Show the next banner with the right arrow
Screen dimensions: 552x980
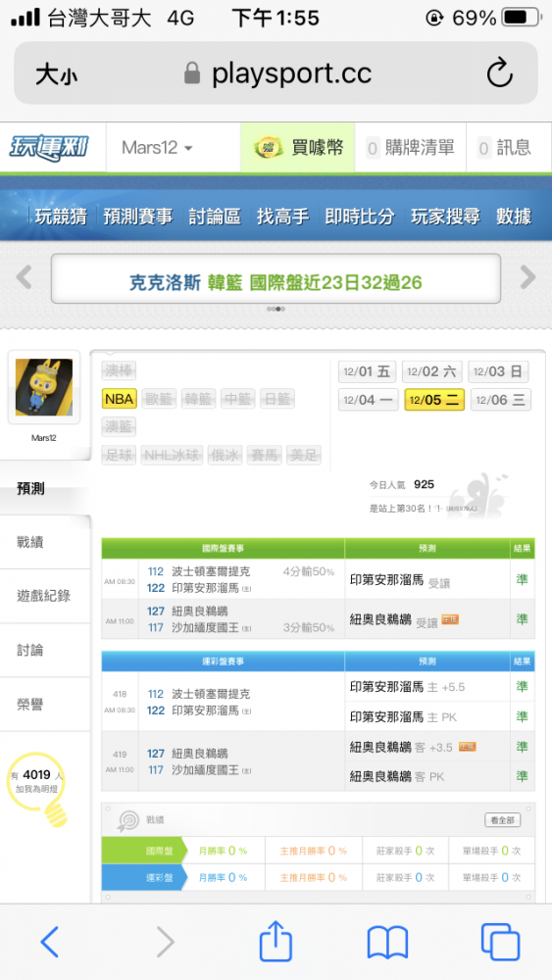(x=527, y=276)
